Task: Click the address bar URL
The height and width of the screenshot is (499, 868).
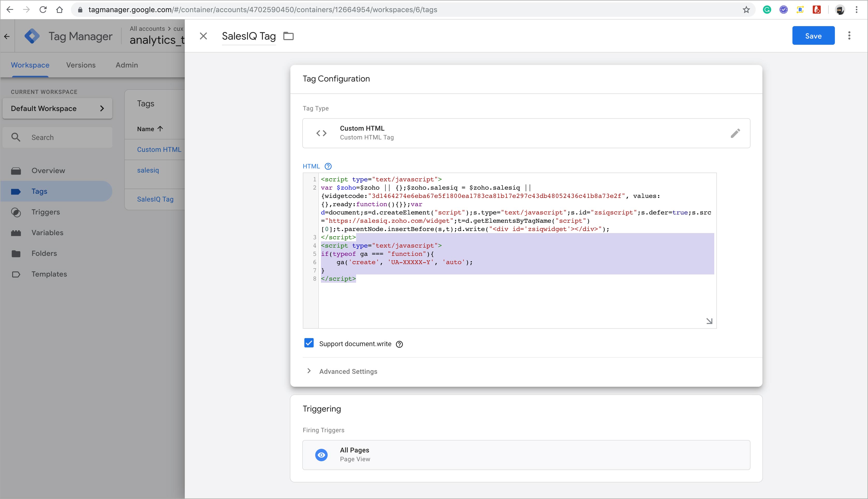Action: [x=263, y=10]
